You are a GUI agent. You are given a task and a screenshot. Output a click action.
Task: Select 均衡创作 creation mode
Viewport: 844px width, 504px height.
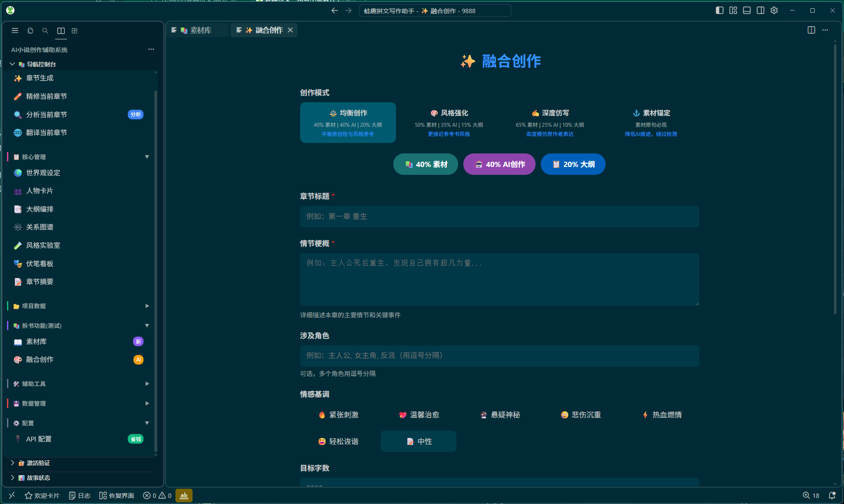coord(348,122)
